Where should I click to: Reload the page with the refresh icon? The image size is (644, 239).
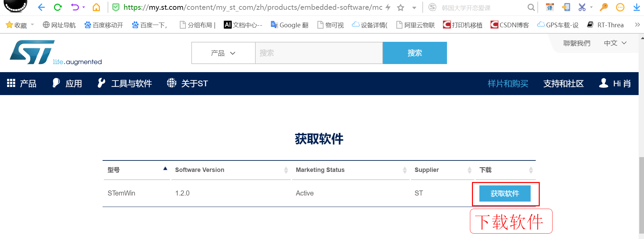58,7
